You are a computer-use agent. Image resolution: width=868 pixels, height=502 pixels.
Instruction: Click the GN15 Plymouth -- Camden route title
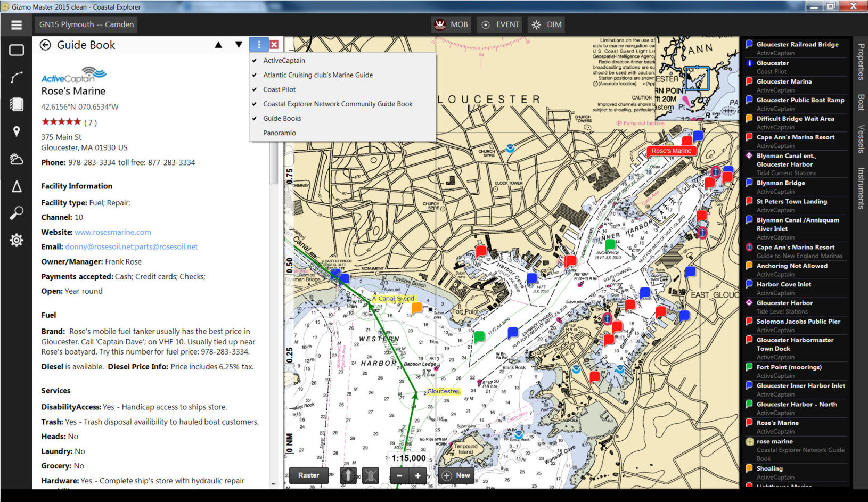[x=86, y=24]
